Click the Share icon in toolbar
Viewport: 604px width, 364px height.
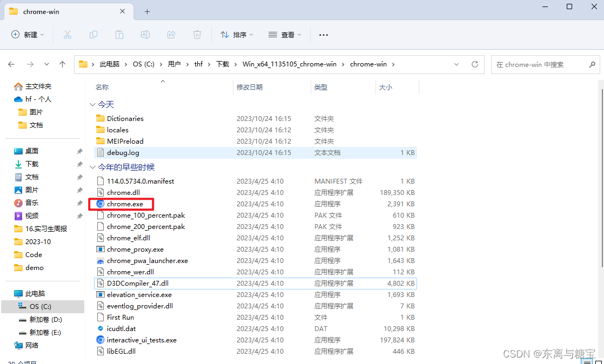click(x=171, y=35)
